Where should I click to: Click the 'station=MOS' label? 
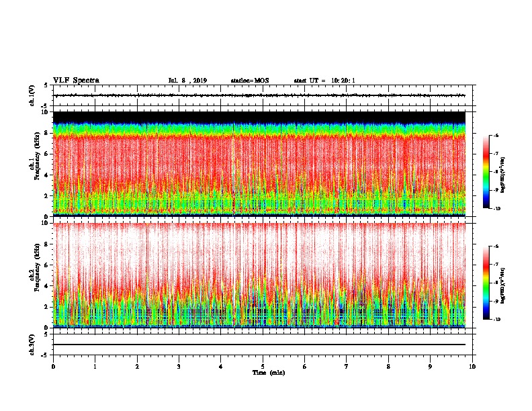coord(250,81)
